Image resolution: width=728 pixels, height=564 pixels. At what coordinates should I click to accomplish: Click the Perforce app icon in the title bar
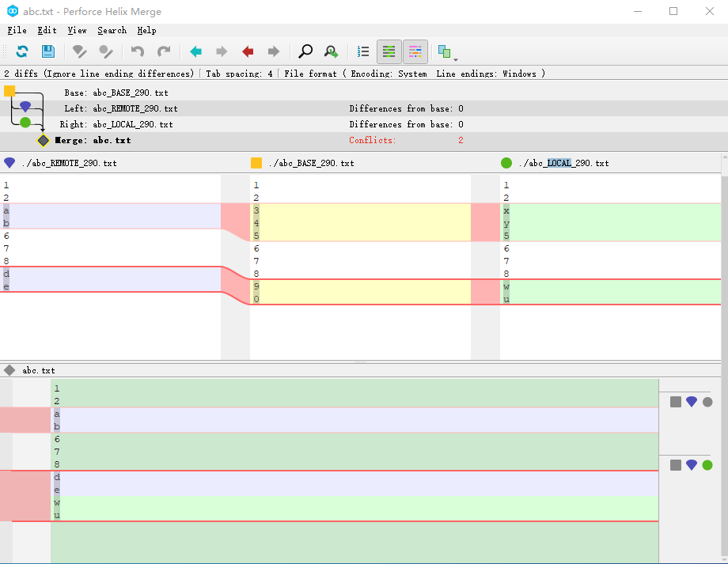coord(13,10)
